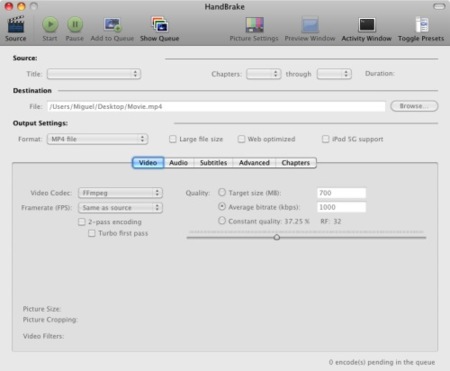Image resolution: width=450 pixels, height=371 pixels.
Task: Pause encoding with the Pause icon
Action: [75, 24]
